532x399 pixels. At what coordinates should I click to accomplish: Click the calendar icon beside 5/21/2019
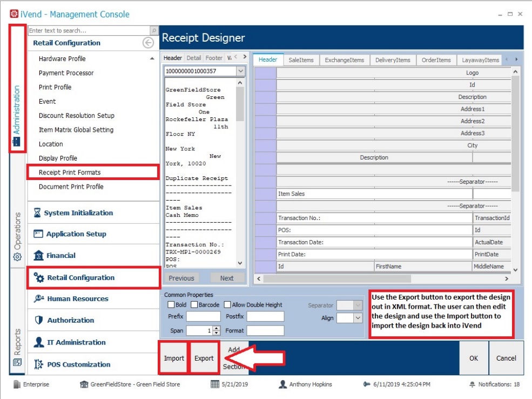[215, 384]
